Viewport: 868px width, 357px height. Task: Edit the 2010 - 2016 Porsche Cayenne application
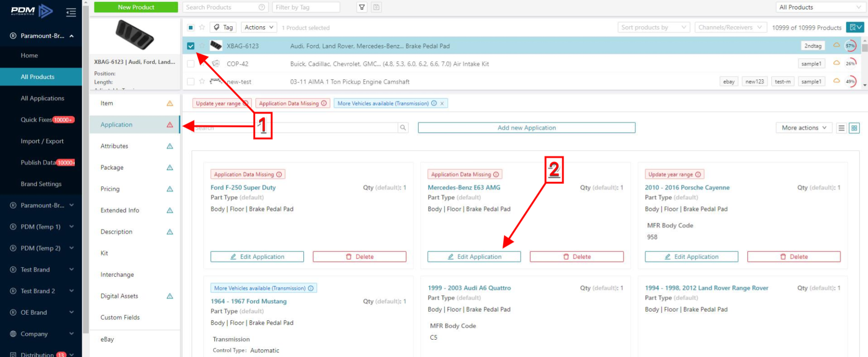(691, 257)
